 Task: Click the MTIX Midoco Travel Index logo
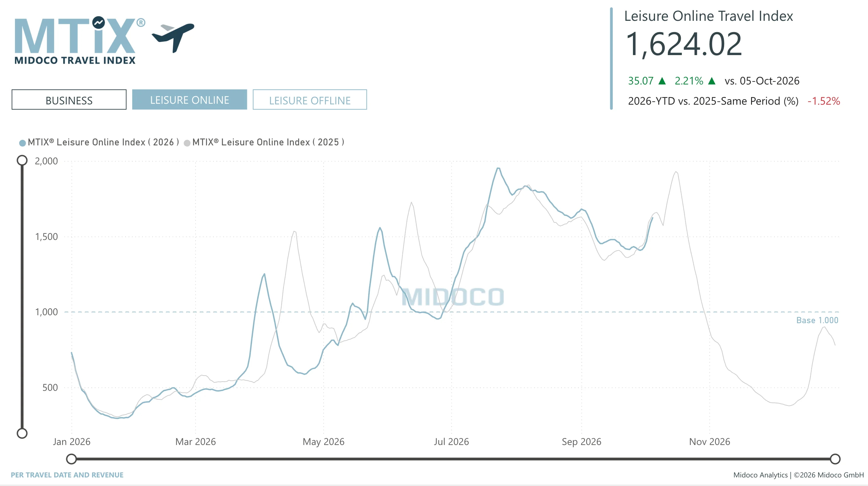pyautogui.click(x=80, y=40)
